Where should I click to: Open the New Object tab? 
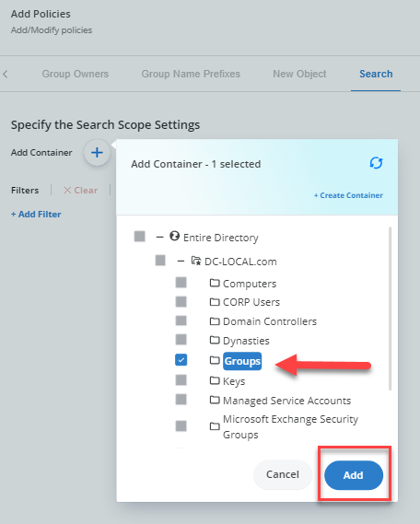tap(299, 74)
